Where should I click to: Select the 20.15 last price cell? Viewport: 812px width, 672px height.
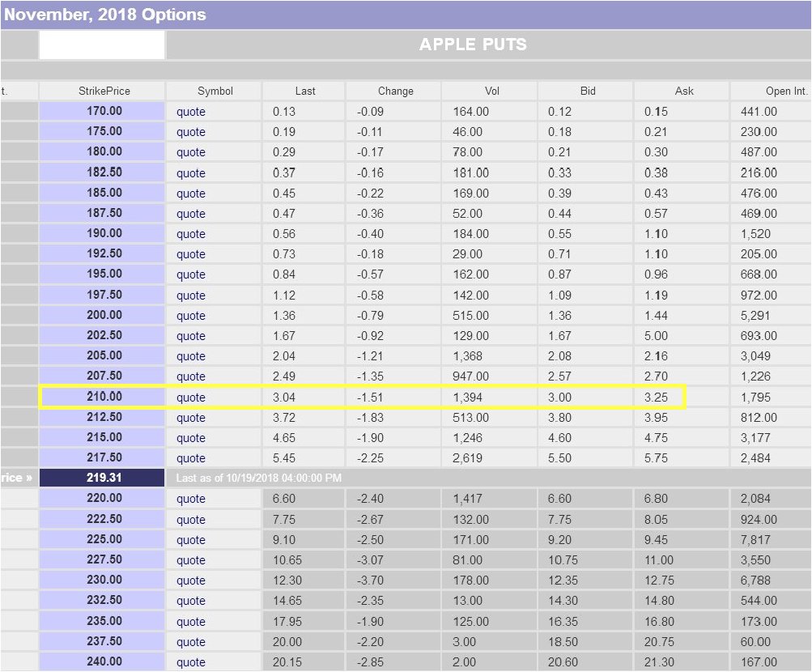[x=304, y=661]
